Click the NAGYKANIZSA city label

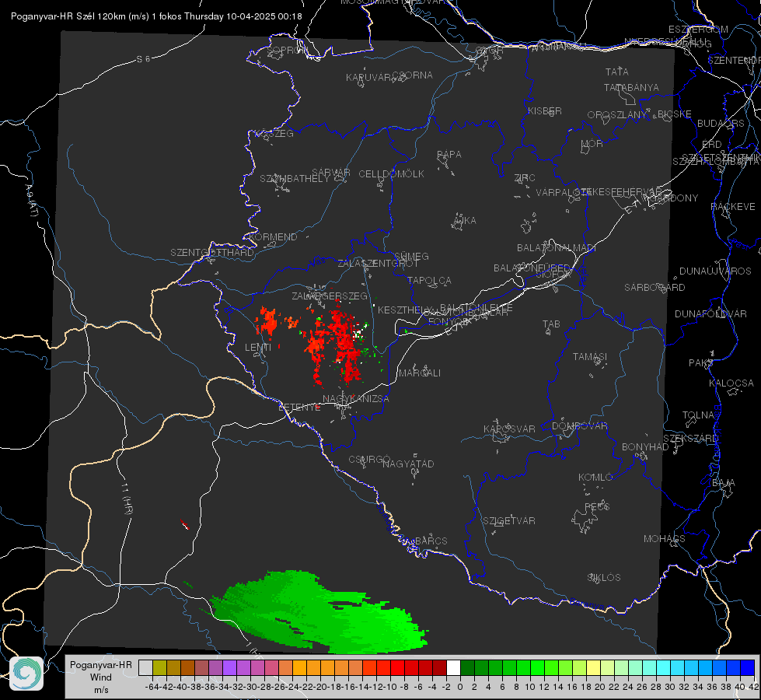(x=356, y=399)
